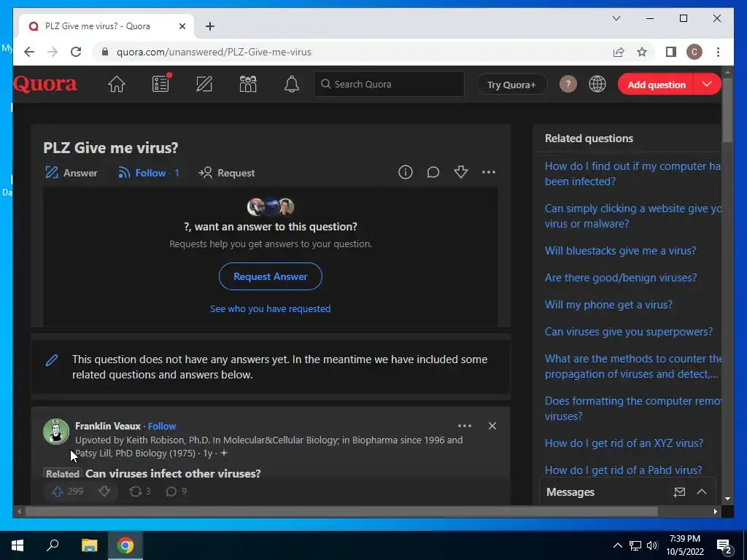Open the Notifications bell icon
The width and height of the screenshot is (747, 560).
(292, 85)
